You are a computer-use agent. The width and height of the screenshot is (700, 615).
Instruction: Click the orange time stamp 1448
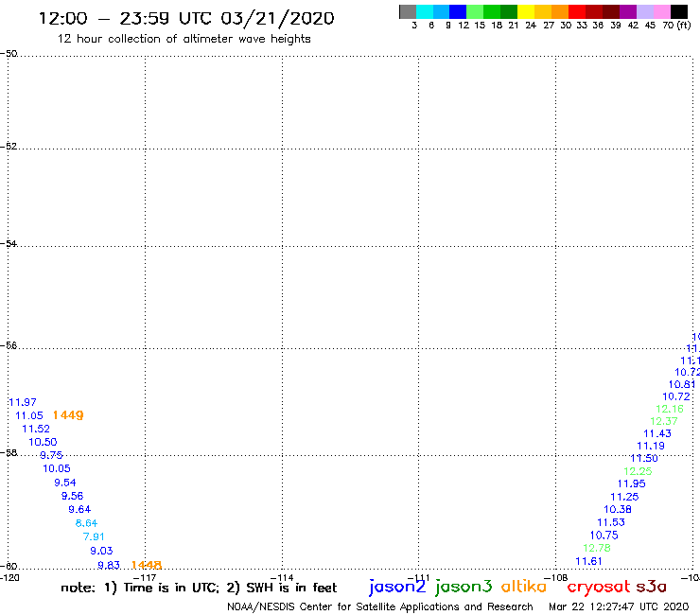point(147,565)
